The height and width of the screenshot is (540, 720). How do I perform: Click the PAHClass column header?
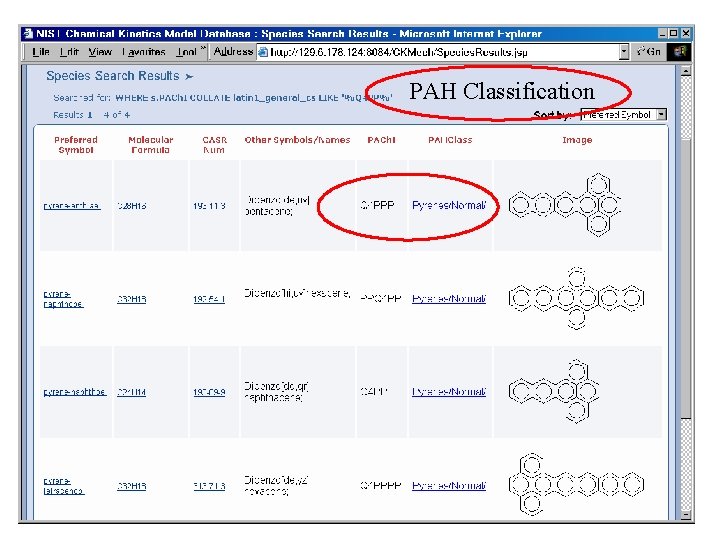point(450,140)
